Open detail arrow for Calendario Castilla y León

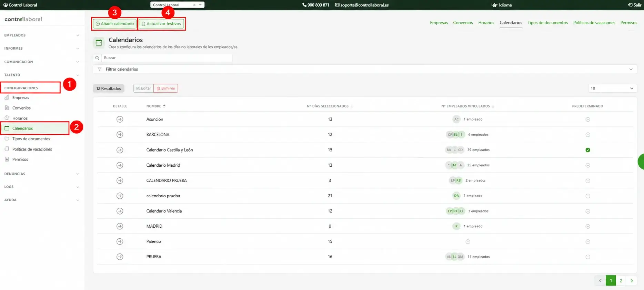click(120, 150)
